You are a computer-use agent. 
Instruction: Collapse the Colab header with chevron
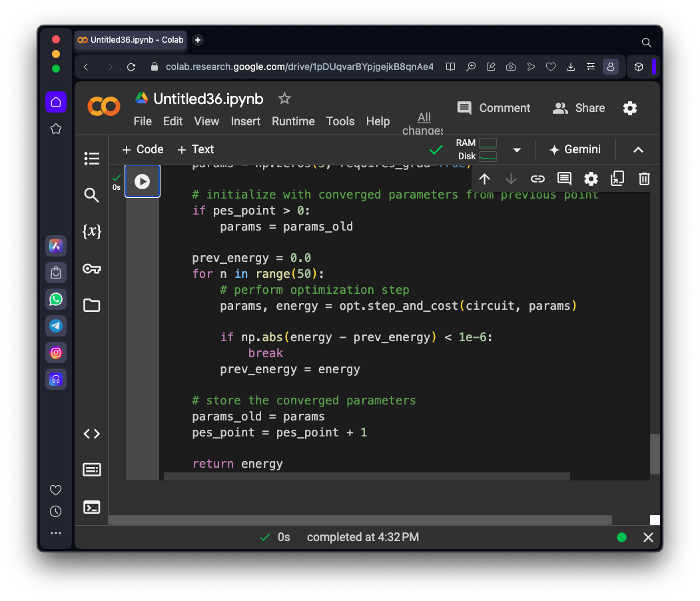[638, 150]
